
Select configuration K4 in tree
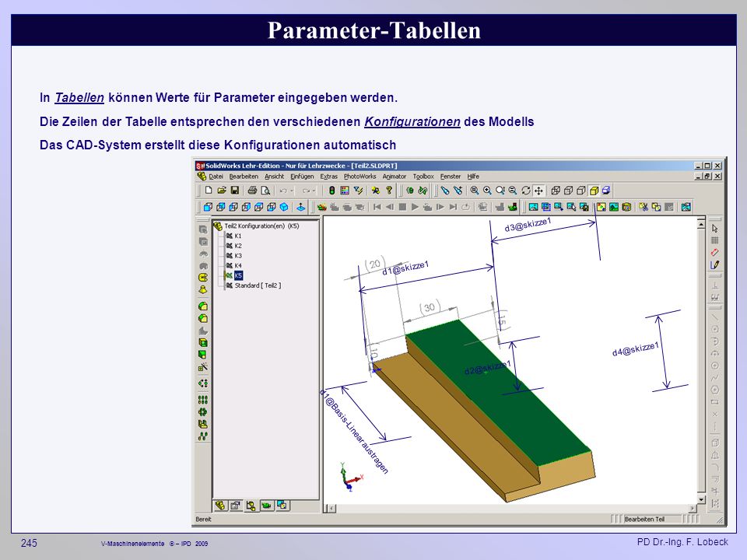click(238, 266)
